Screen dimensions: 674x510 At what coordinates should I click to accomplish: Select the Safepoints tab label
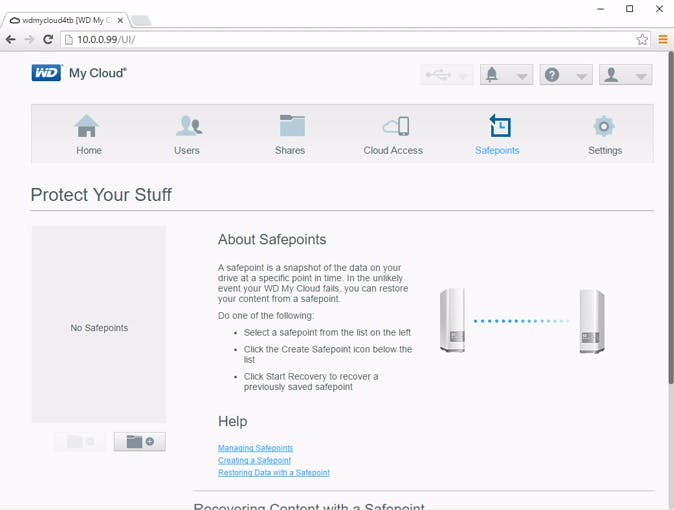point(497,151)
